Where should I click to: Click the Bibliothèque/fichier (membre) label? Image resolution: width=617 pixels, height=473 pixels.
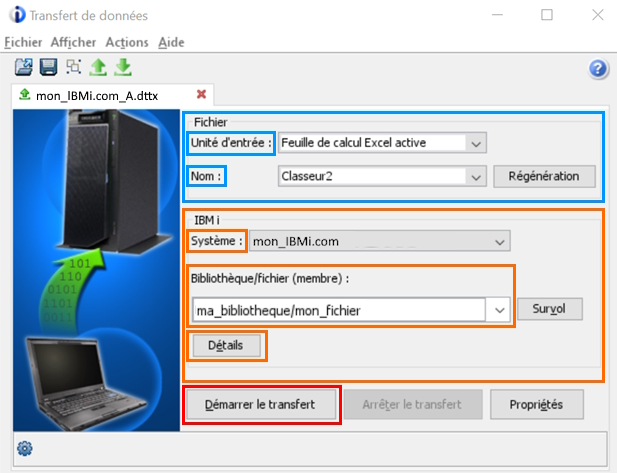click(270, 279)
